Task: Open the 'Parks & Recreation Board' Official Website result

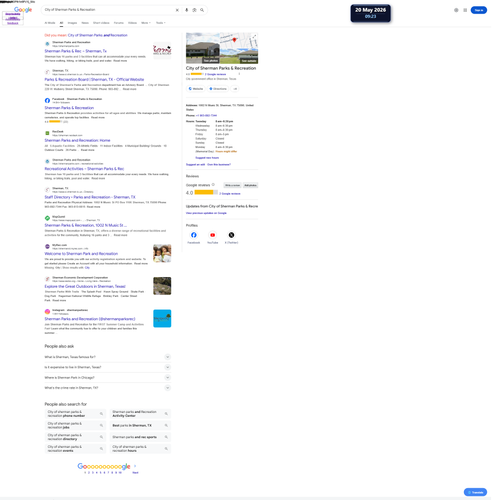Action: tap(95, 80)
